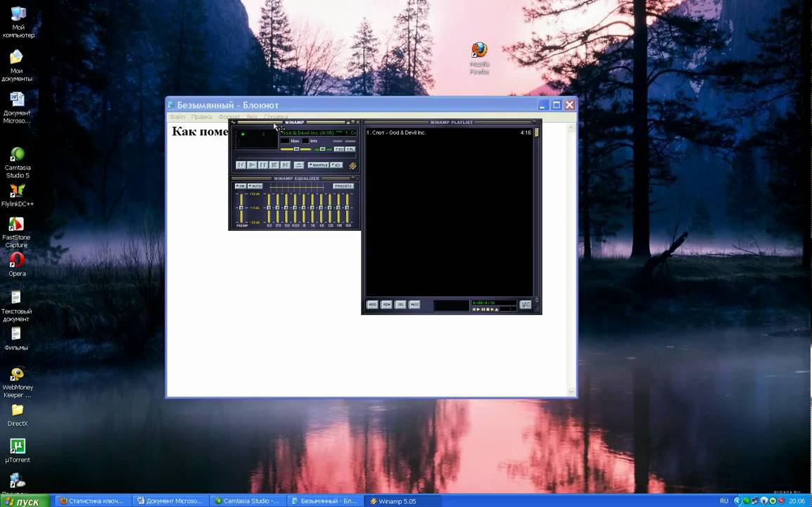The image size is (812, 507).
Task: Click the Winamp Pause button
Action: coord(263,165)
